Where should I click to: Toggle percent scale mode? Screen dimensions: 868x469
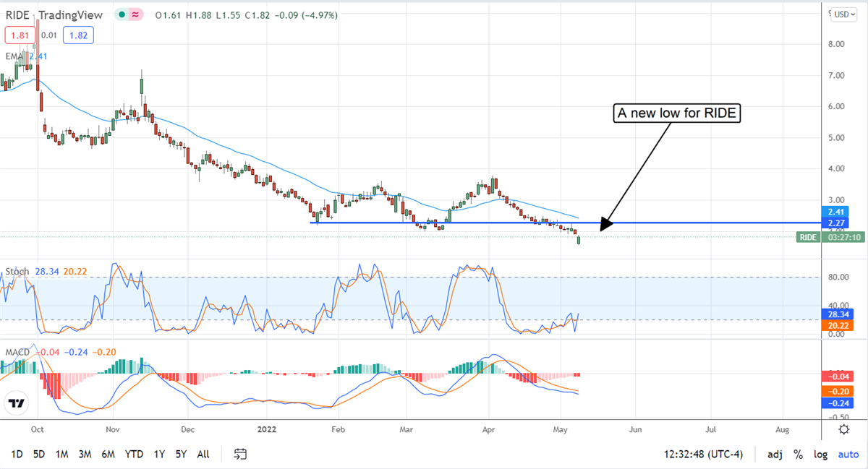tap(798, 455)
